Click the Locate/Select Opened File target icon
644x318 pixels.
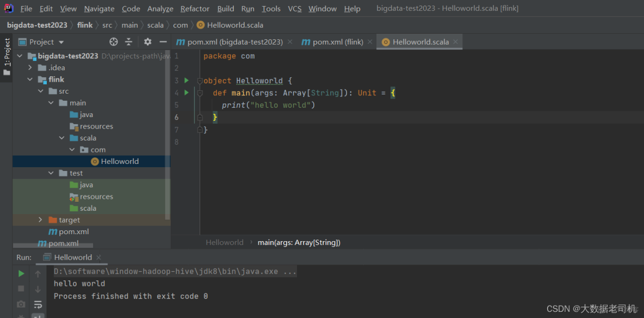tap(114, 42)
